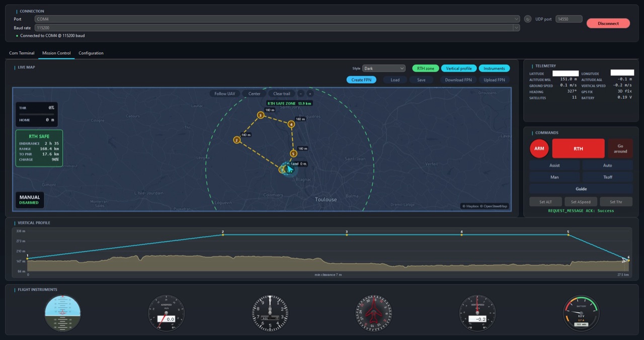
Task: Click waypoint 5 marker on vertical profile
Action: (568, 234)
